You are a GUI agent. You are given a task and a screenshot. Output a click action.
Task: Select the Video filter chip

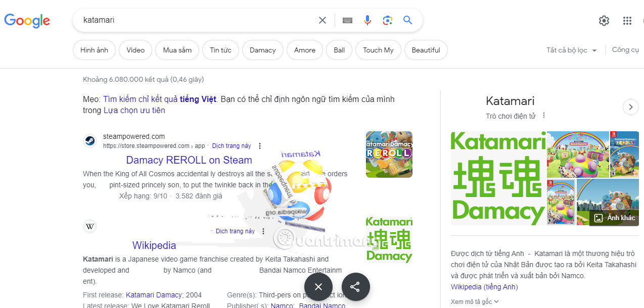click(x=135, y=50)
